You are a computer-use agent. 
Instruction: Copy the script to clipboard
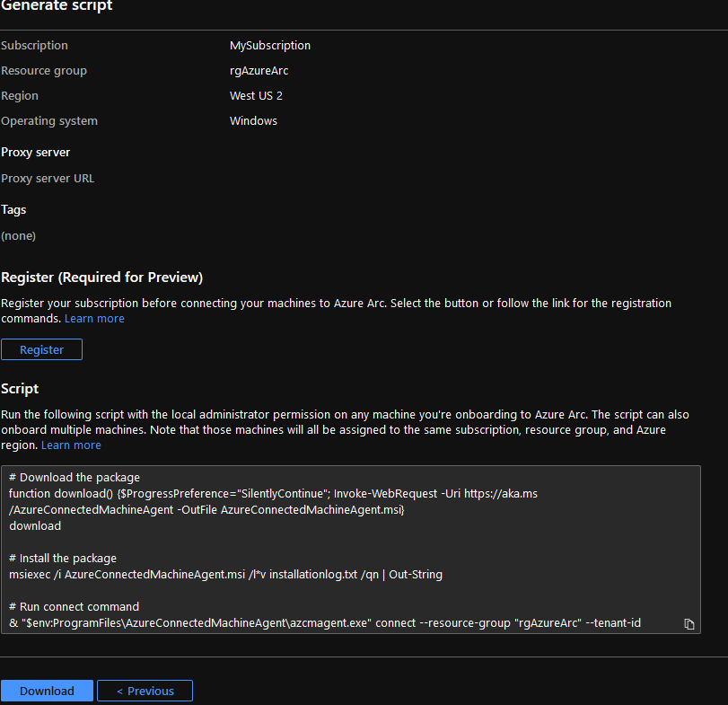coord(689,624)
